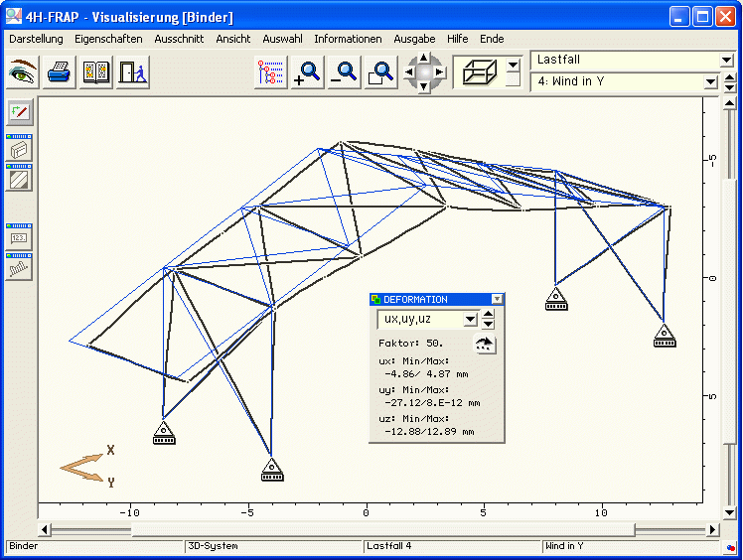Open the Ausschnitt menu

(179, 39)
